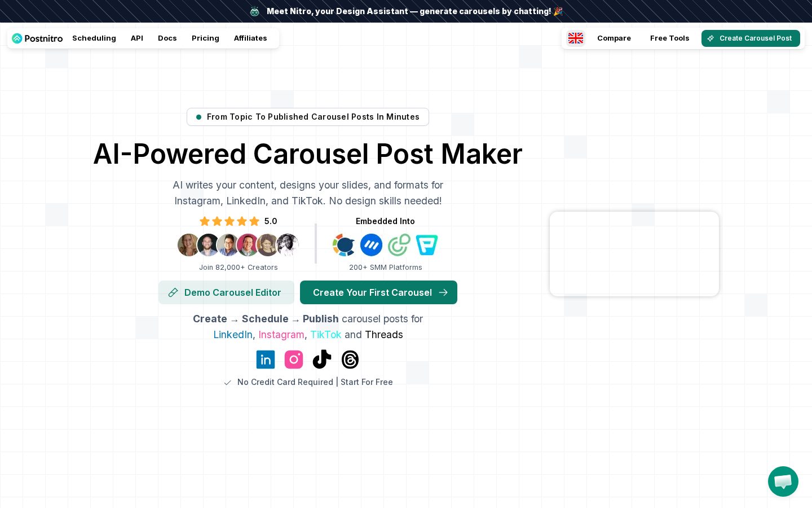The image size is (812, 508).
Task: Click the last creator avatar
Action: pyautogui.click(x=288, y=245)
